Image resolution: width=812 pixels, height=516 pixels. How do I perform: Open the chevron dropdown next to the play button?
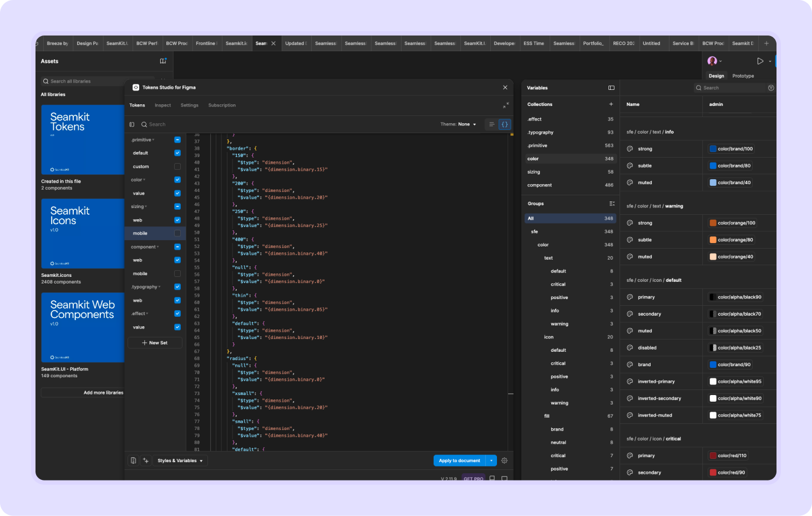point(770,62)
